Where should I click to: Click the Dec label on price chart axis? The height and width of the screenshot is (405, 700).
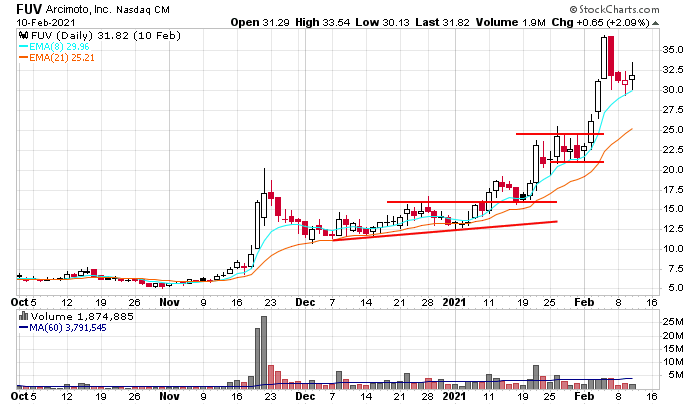(305, 302)
